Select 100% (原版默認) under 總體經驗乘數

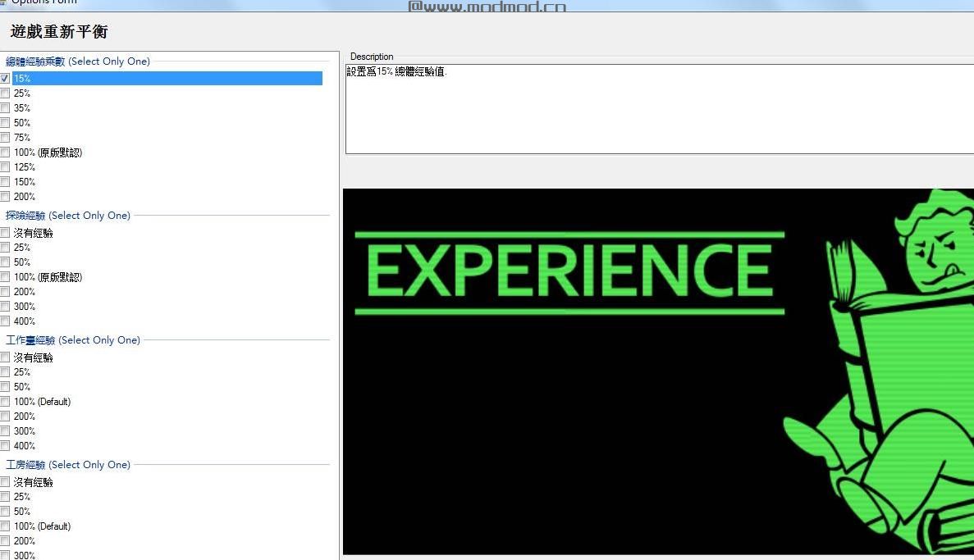(5, 153)
